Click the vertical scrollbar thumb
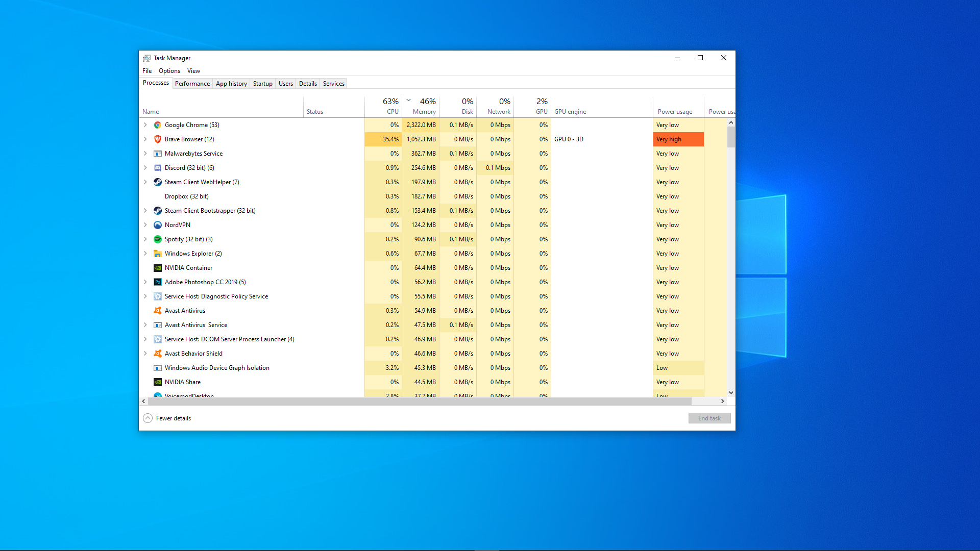The width and height of the screenshot is (980, 551). tap(731, 137)
